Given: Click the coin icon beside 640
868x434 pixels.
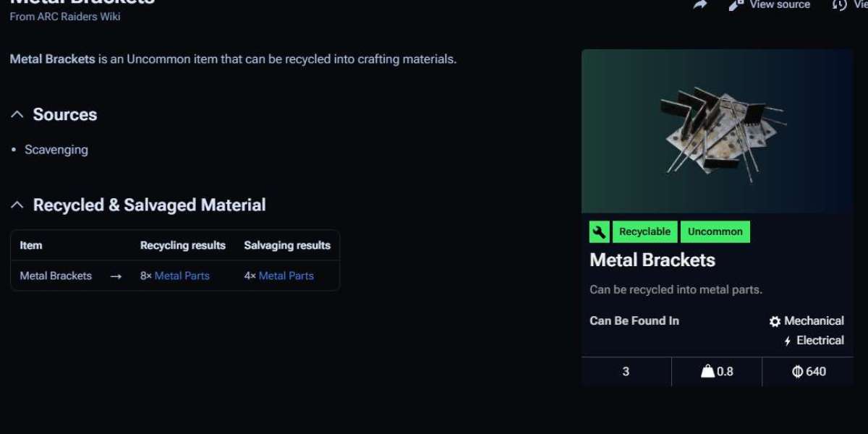Looking at the screenshot, I should coord(798,371).
